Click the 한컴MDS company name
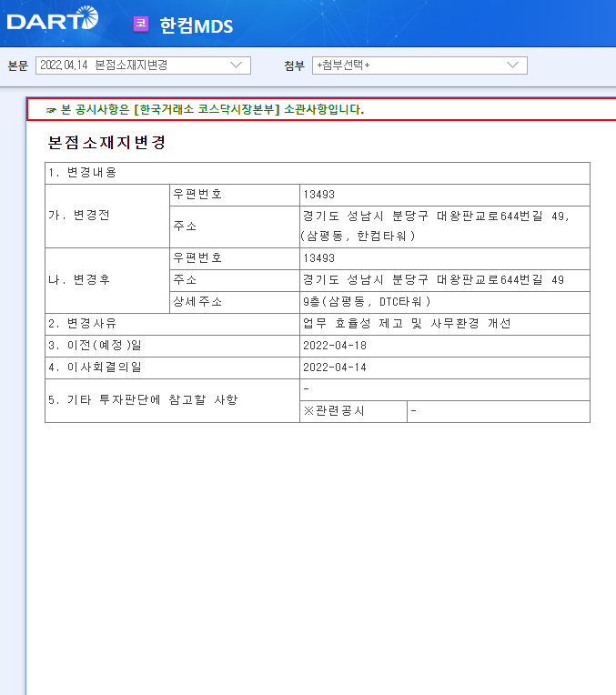616x695 pixels. (x=196, y=25)
